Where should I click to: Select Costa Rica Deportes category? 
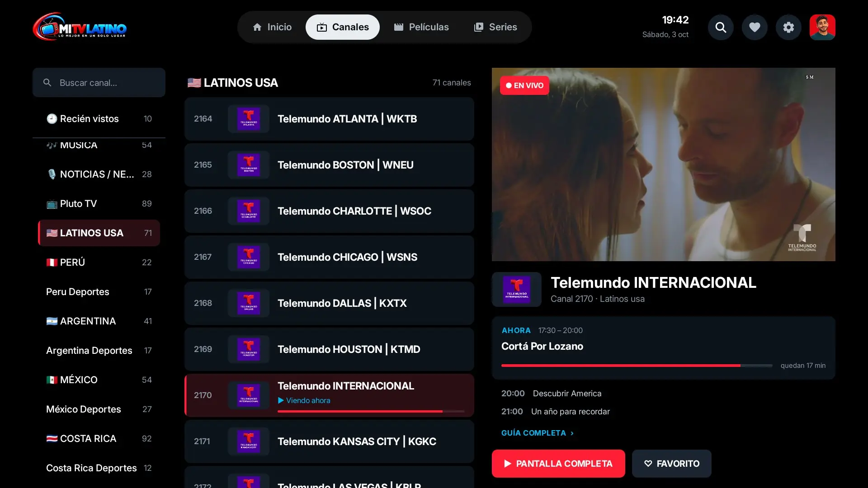tap(99, 468)
